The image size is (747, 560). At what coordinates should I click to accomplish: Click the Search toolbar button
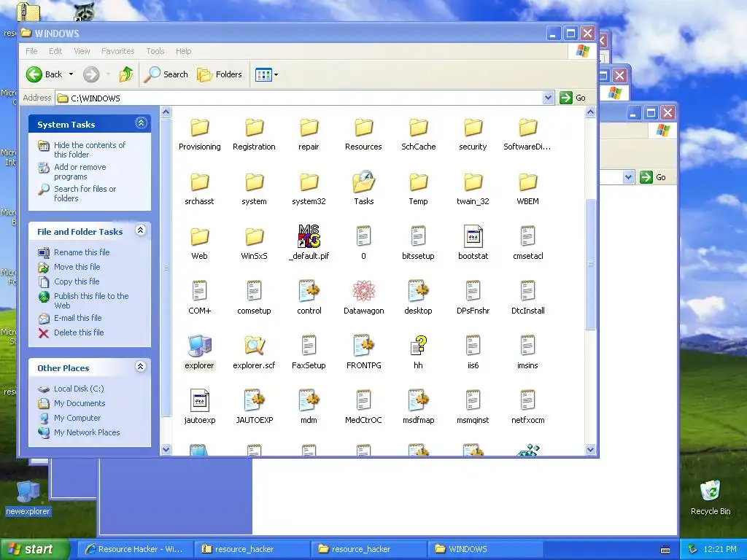click(x=166, y=74)
